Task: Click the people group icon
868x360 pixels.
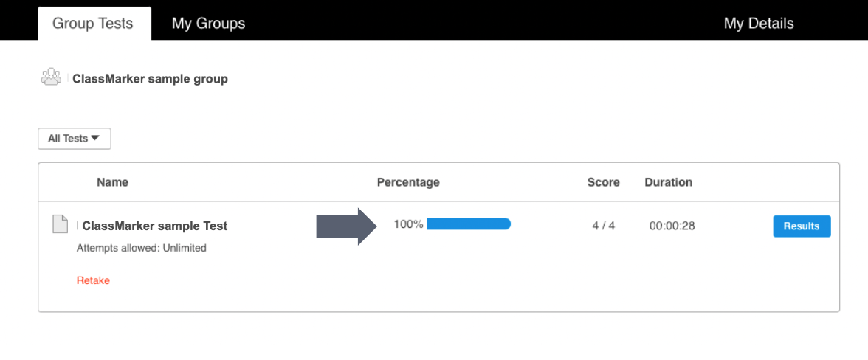Action: [51, 77]
